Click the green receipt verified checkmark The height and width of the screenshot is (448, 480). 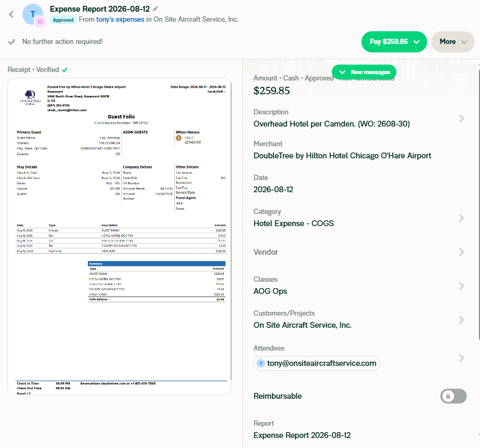click(x=65, y=70)
